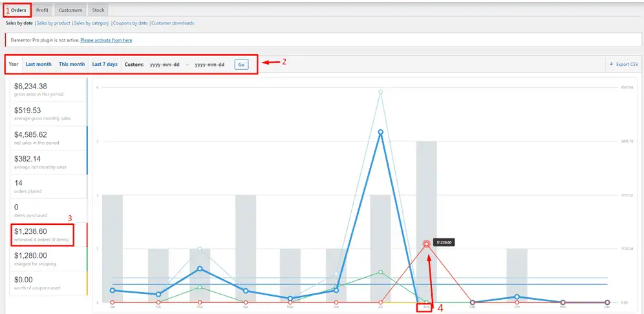Viewport: 644px width, 314px height.
Task: Click the custom start date field
Action: 165,65
